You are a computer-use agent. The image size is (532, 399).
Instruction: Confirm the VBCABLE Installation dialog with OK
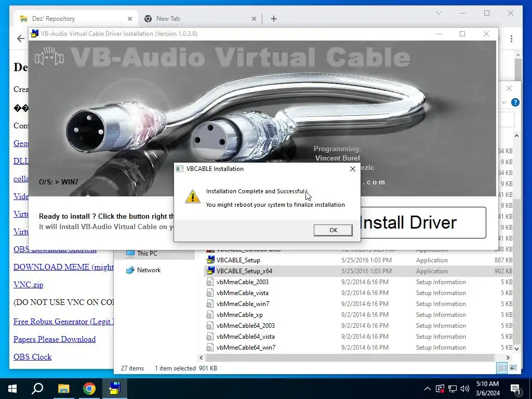333,230
